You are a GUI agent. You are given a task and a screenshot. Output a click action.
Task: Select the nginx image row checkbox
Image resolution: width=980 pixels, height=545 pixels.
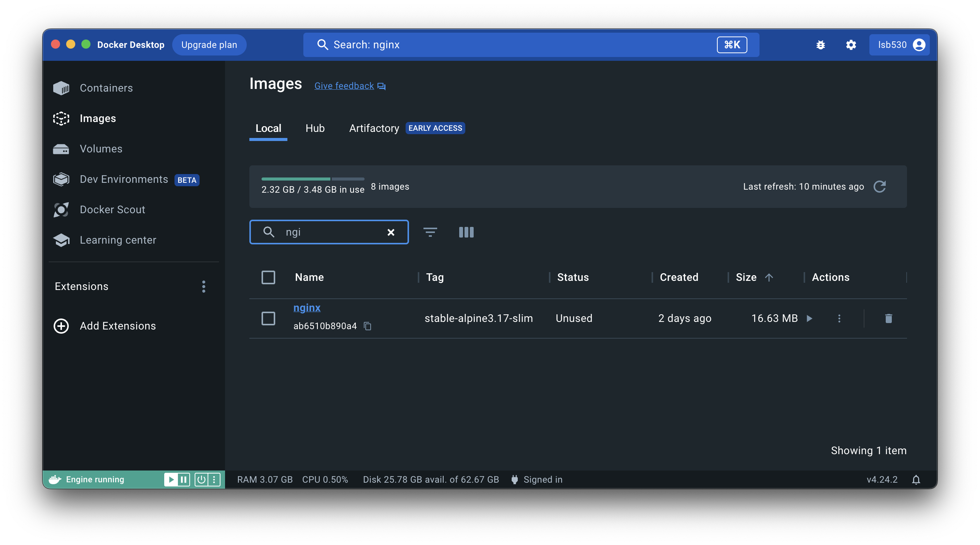coord(268,318)
